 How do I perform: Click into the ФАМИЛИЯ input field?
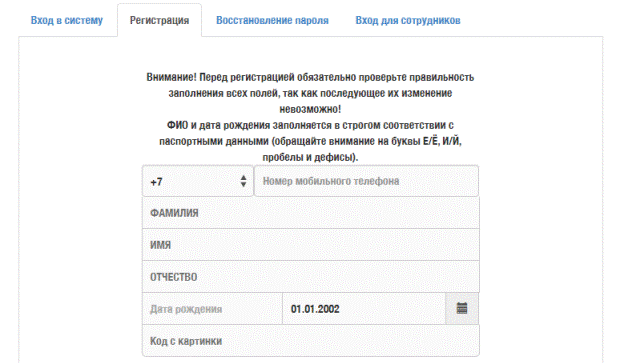[x=311, y=213]
